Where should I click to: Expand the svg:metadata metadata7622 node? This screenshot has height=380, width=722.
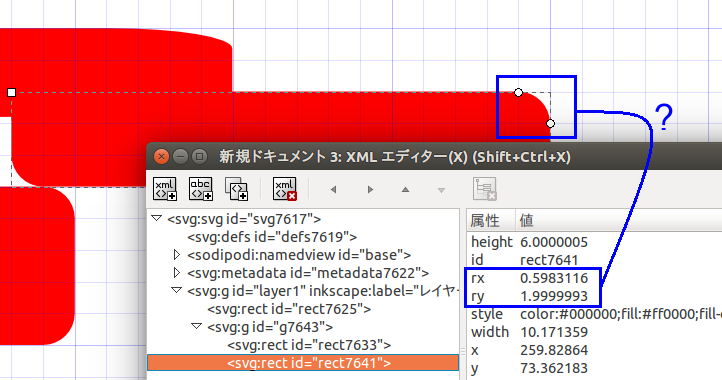coord(176,273)
